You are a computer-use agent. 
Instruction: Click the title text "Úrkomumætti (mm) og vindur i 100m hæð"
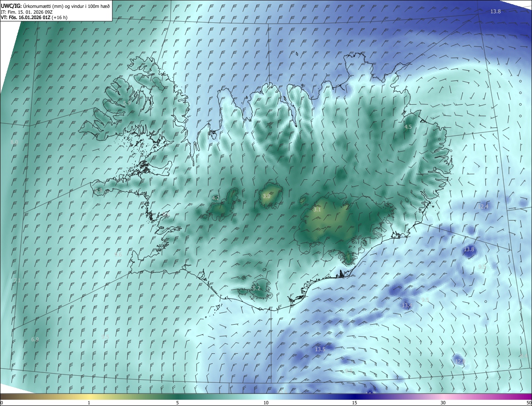tap(66, 6)
